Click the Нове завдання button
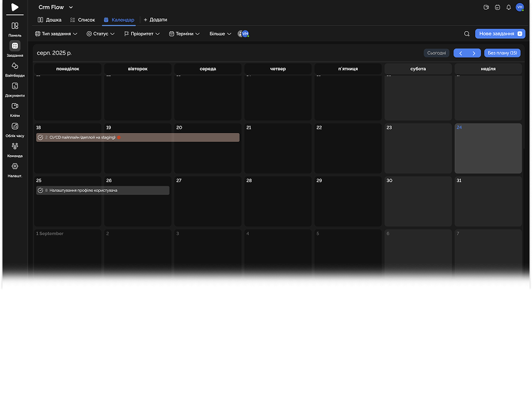Screen dimensions: 532x396 (500, 34)
